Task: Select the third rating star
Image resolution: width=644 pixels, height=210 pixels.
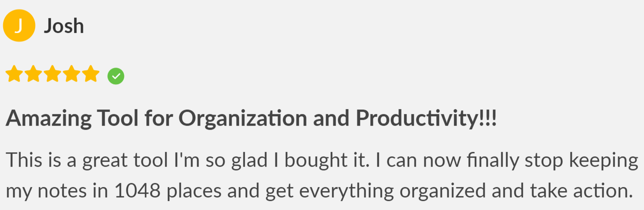Action: [x=53, y=74]
